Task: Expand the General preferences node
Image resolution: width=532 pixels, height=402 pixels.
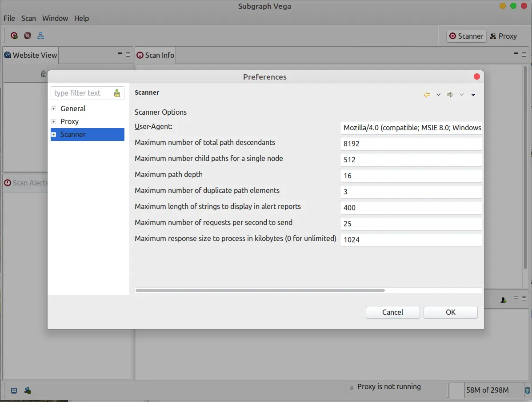Action: (54, 109)
